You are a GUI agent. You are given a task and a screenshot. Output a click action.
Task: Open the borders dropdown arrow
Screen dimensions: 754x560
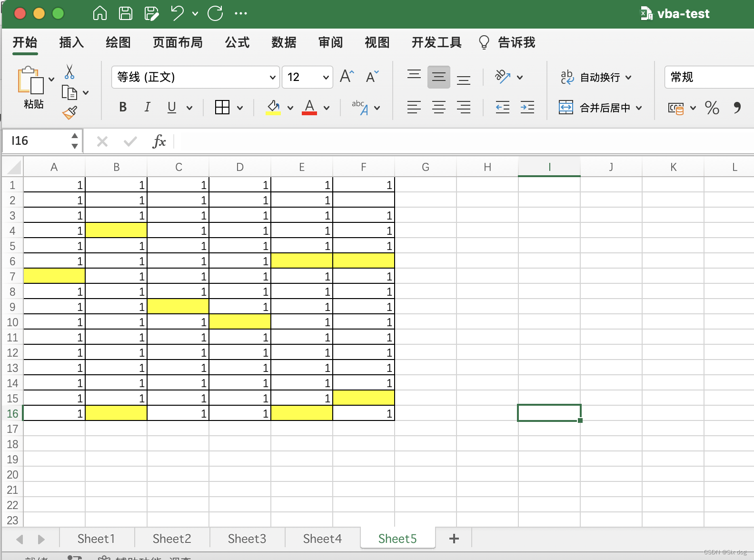click(x=240, y=108)
